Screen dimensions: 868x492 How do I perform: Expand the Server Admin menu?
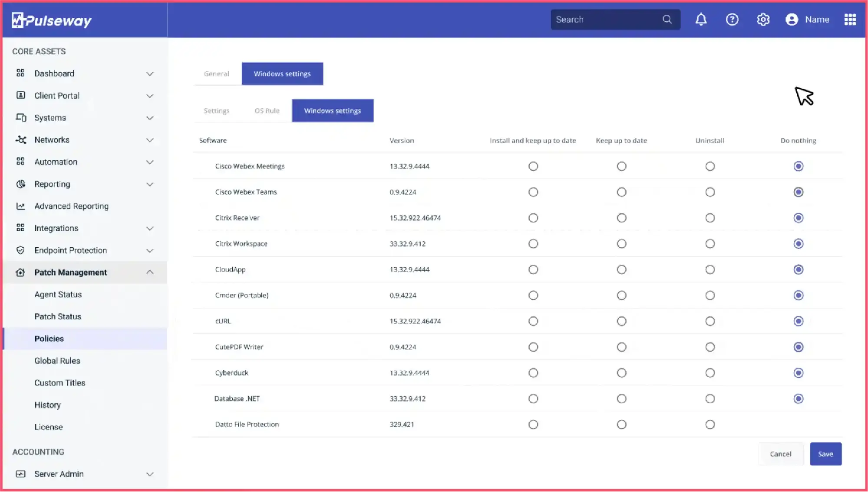click(x=150, y=474)
